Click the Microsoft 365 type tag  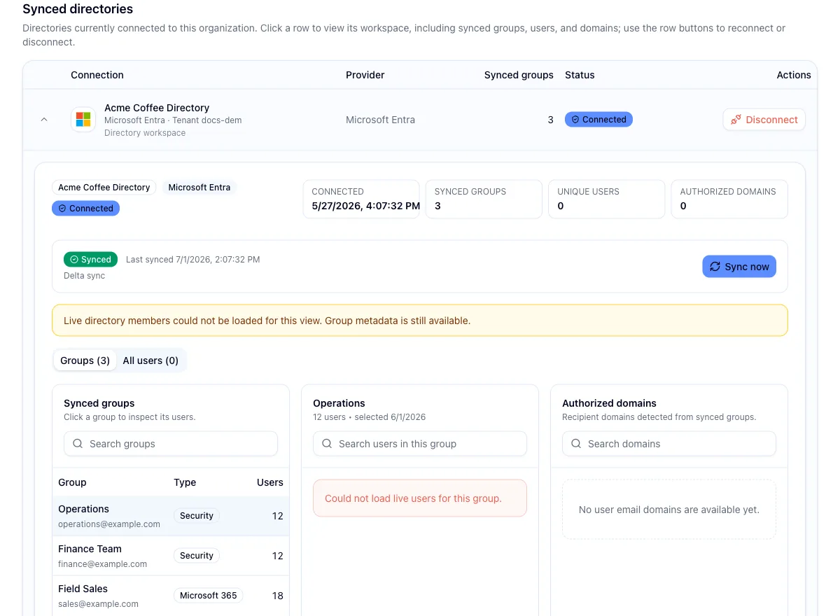coord(209,596)
